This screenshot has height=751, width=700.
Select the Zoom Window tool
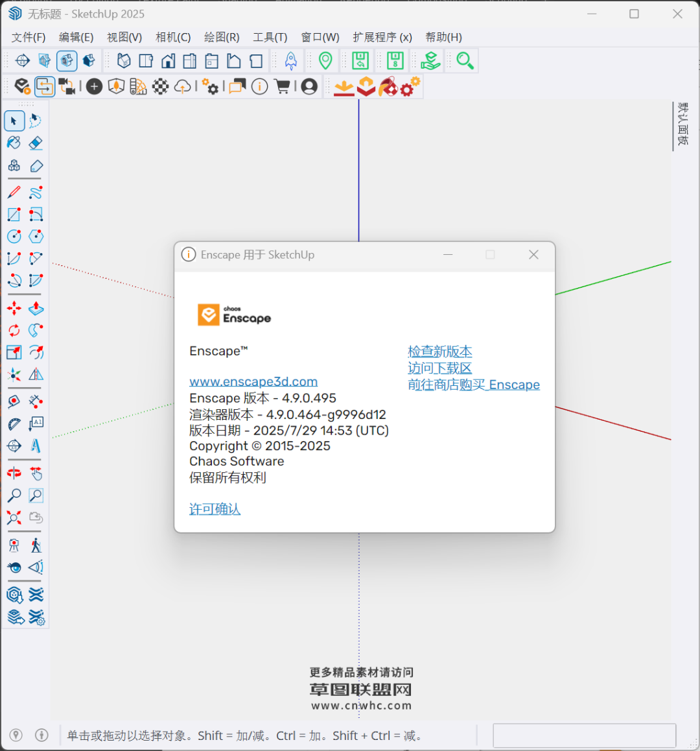[36, 495]
